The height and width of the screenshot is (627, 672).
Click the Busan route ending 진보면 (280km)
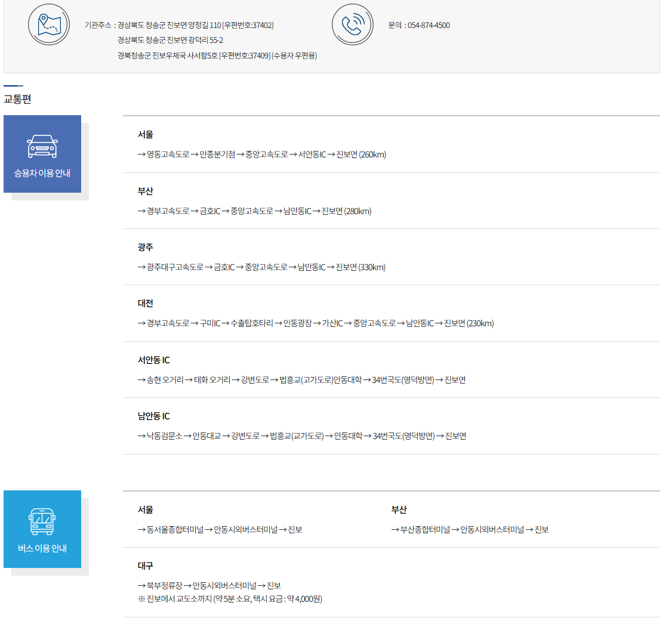(255, 211)
